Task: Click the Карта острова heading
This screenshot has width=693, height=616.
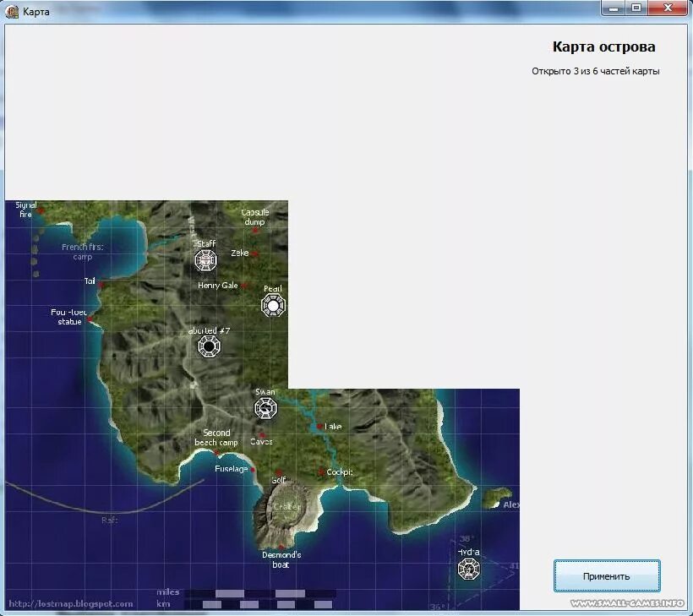Action: point(603,46)
